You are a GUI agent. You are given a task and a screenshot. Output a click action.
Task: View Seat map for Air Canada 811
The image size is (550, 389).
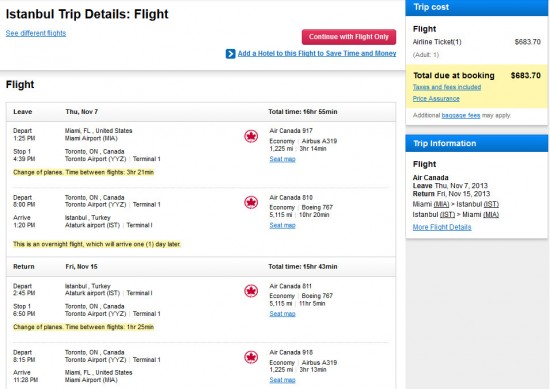pyautogui.click(x=282, y=314)
